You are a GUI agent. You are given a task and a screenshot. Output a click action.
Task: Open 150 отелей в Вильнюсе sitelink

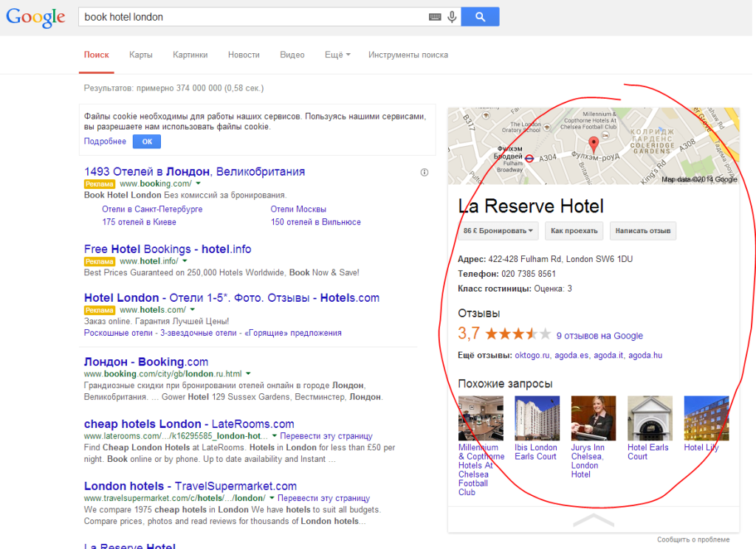click(x=316, y=222)
